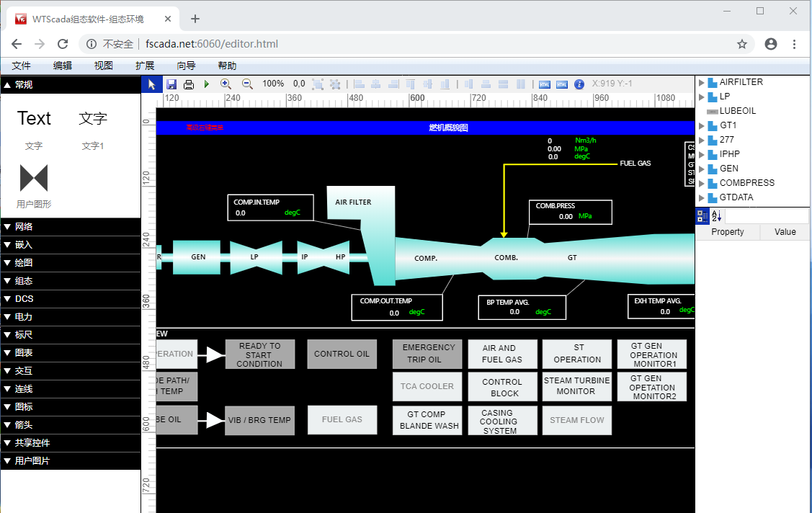Expand the 箭头 palette section
Image resolution: width=812 pixels, height=513 pixels.
[x=71, y=425]
